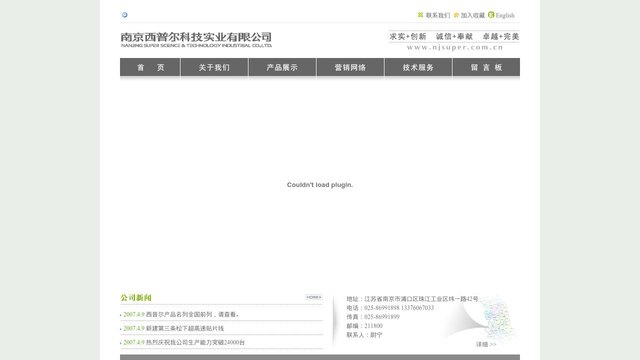The height and width of the screenshot is (360, 640).
Task: Open news item 西普尔产品名列全国前列
Action: [x=192, y=315]
